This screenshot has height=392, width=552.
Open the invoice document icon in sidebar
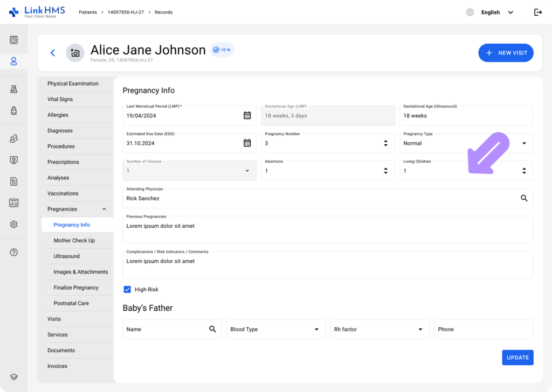click(13, 181)
